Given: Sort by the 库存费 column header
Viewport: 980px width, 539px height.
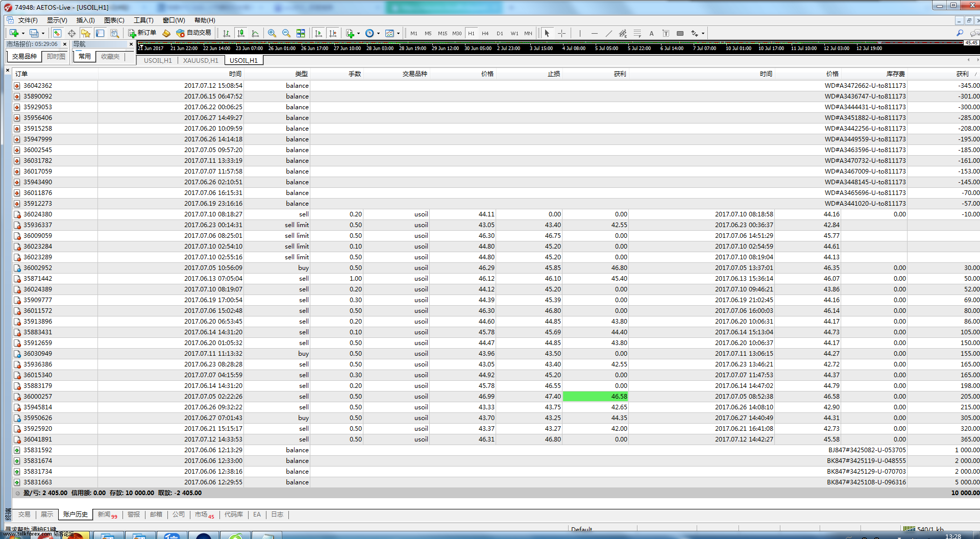Looking at the screenshot, I should tap(874, 74).
